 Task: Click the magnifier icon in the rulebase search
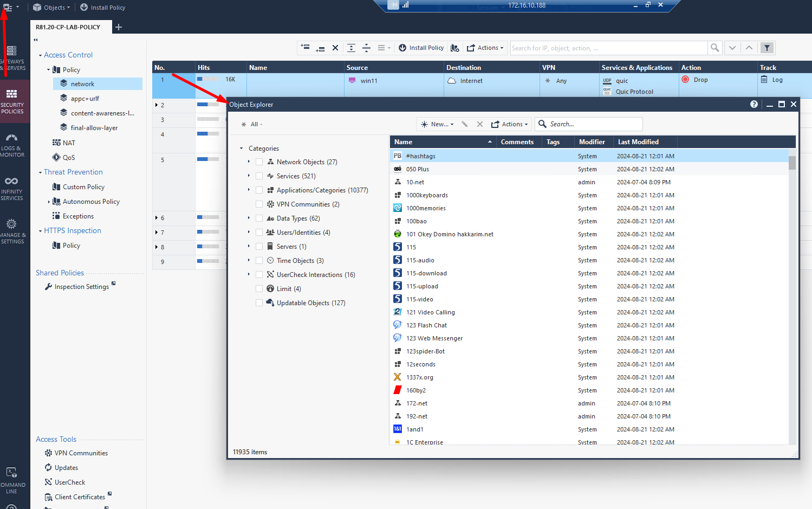(715, 48)
